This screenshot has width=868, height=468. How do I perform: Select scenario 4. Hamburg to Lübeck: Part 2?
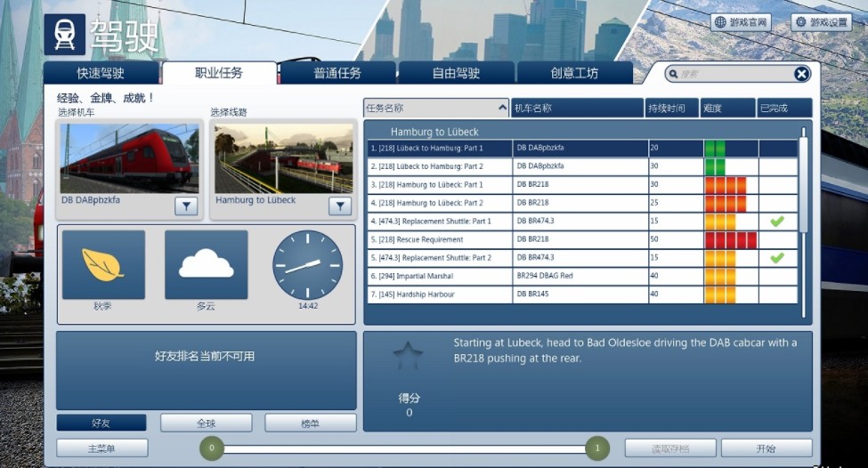point(582,203)
